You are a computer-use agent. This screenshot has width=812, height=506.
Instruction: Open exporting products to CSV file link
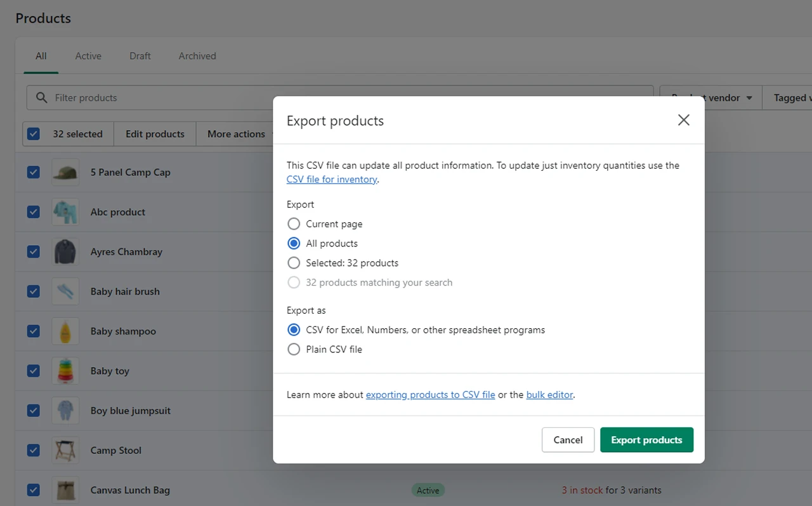click(430, 395)
